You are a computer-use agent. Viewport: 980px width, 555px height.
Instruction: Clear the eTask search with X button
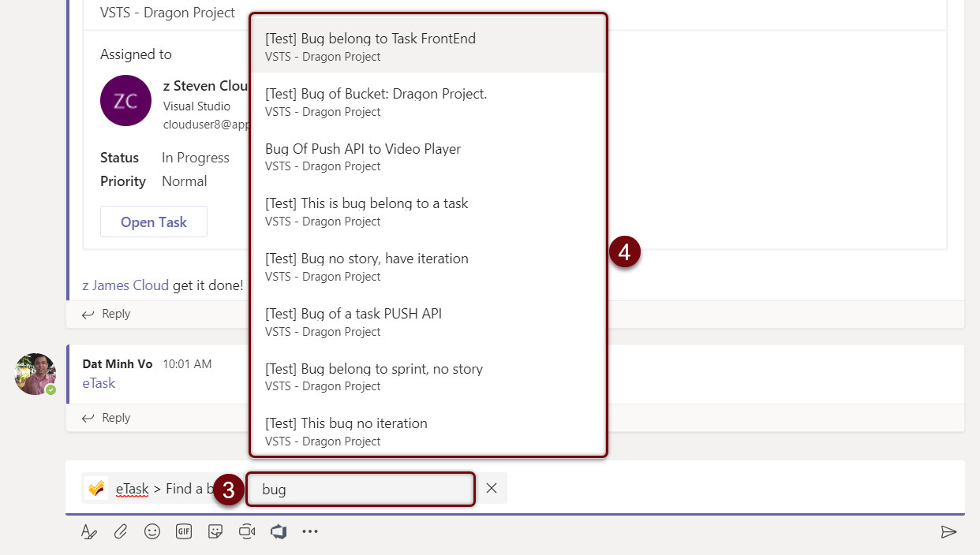coord(492,489)
